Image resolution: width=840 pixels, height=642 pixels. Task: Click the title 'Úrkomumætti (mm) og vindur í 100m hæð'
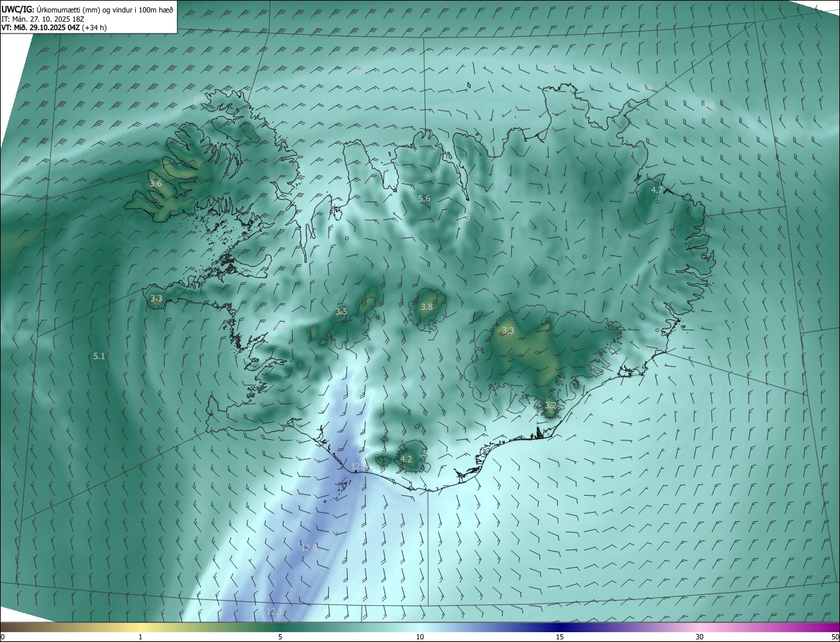coord(105,11)
